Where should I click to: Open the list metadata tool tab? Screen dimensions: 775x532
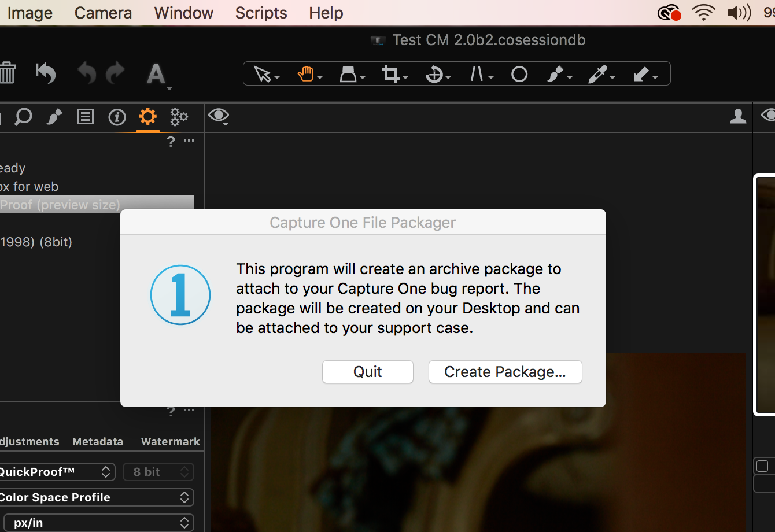[x=86, y=117]
